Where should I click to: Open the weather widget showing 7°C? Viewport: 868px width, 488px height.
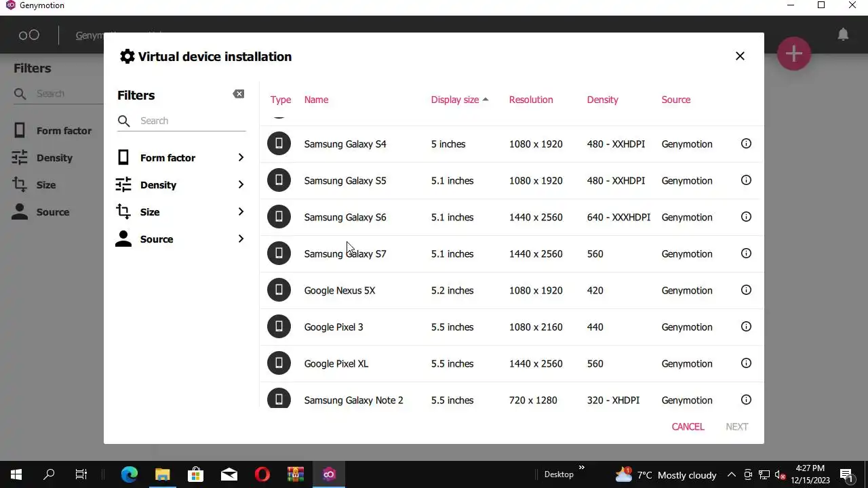click(665, 474)
